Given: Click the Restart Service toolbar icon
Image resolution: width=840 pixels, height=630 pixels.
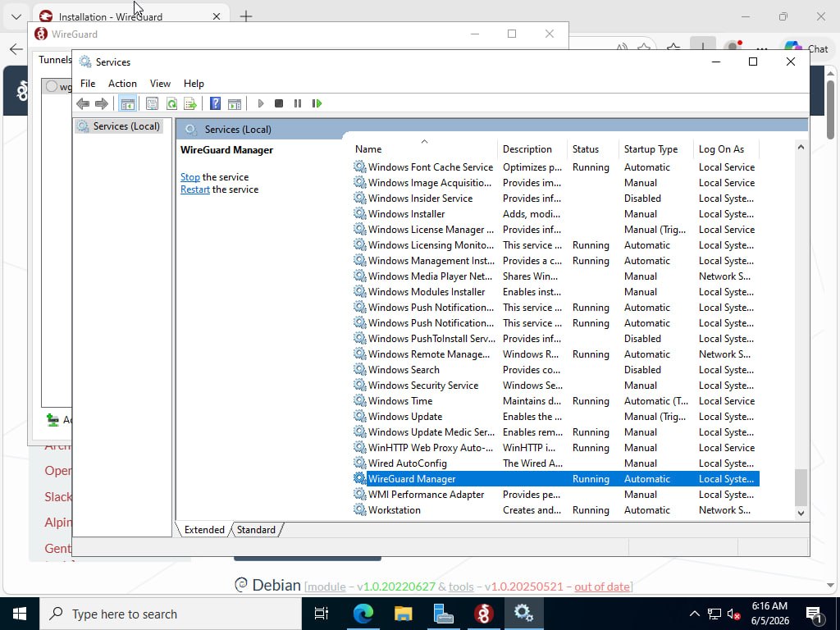Looking at the screenshot, I should tap(317, 103).
